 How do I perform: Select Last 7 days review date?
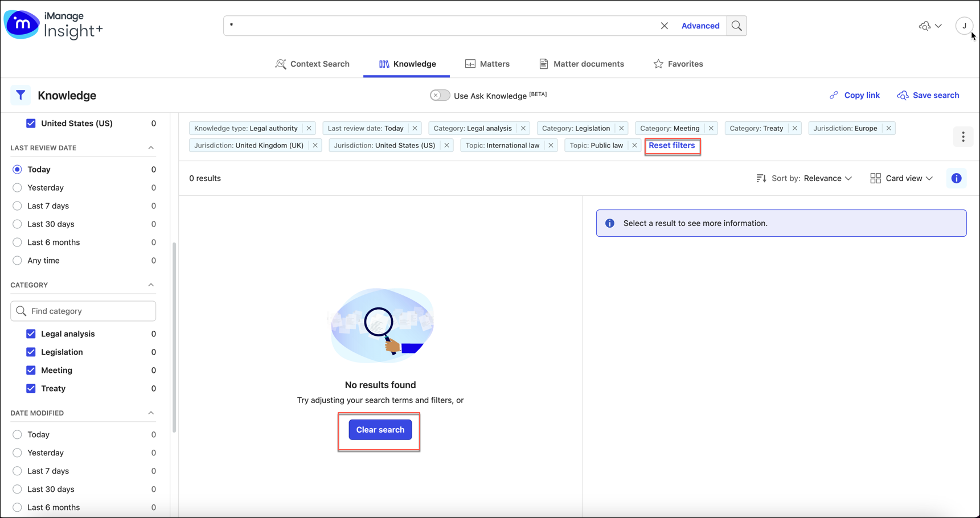point(18,206)
